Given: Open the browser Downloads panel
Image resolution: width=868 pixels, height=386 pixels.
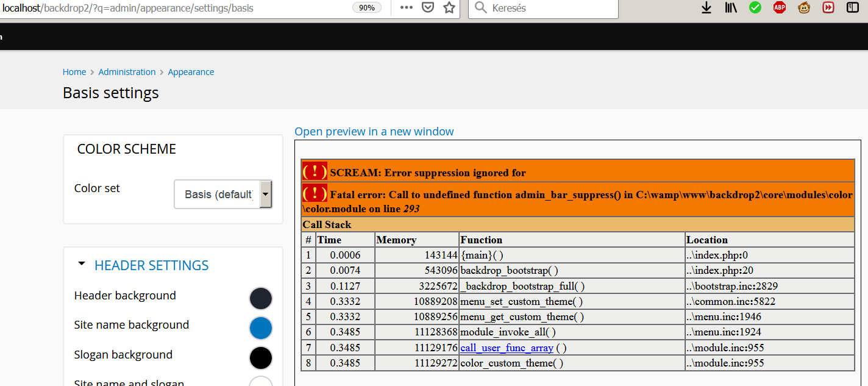Looking at the screenshot, I should click(706, 8).
